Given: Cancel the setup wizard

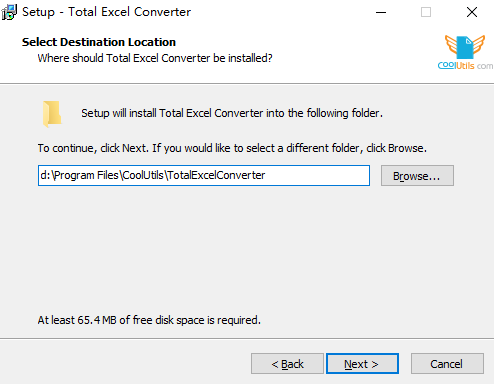Looking at the screenshot, I should coord(447,364).
